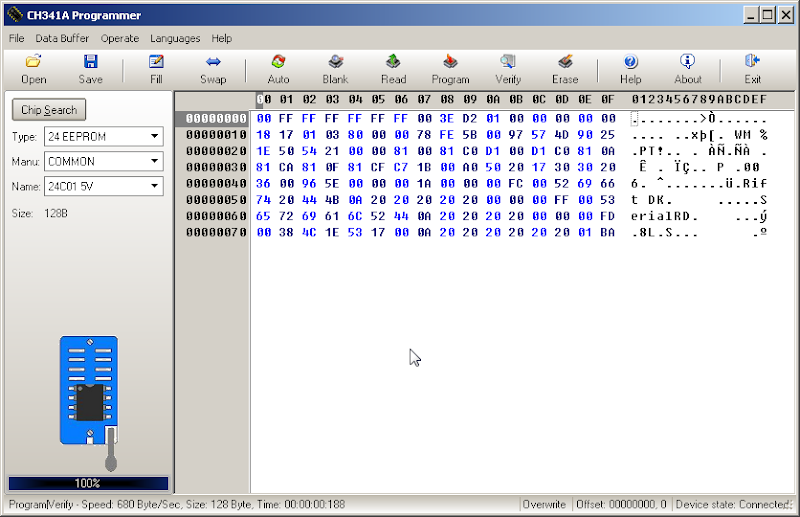Click the Device state Connected status
The width and height of the screenshot is (800, 517).
[x=733, y=504]
